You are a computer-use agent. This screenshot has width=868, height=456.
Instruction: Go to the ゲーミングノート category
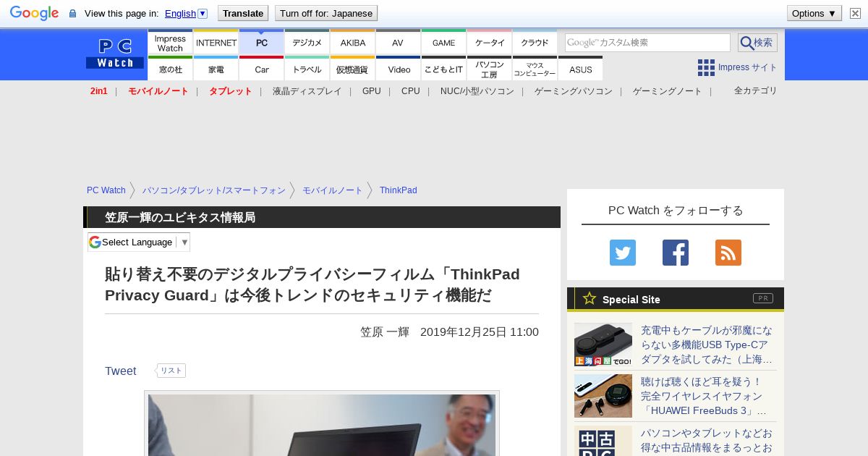coord(668,91)
